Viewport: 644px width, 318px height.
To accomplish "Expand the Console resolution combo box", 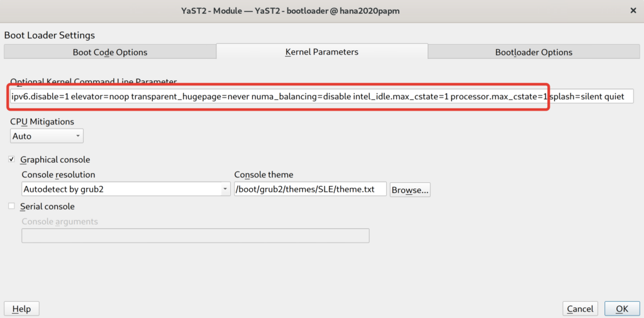I will (126, 189).
